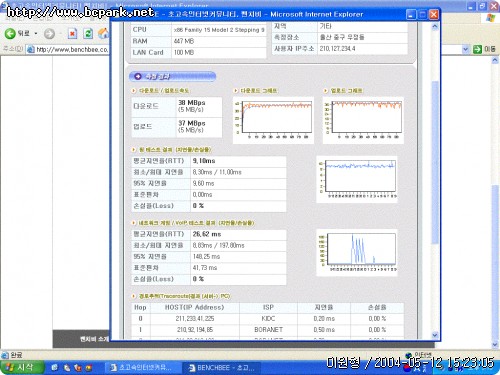Click the popup vertical scrollbar thumb
Screen dimensions: 500x375
pos(435,162)
